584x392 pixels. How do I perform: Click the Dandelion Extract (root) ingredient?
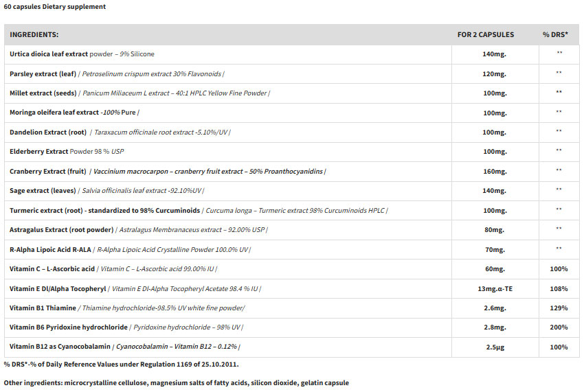click(48, 132)
